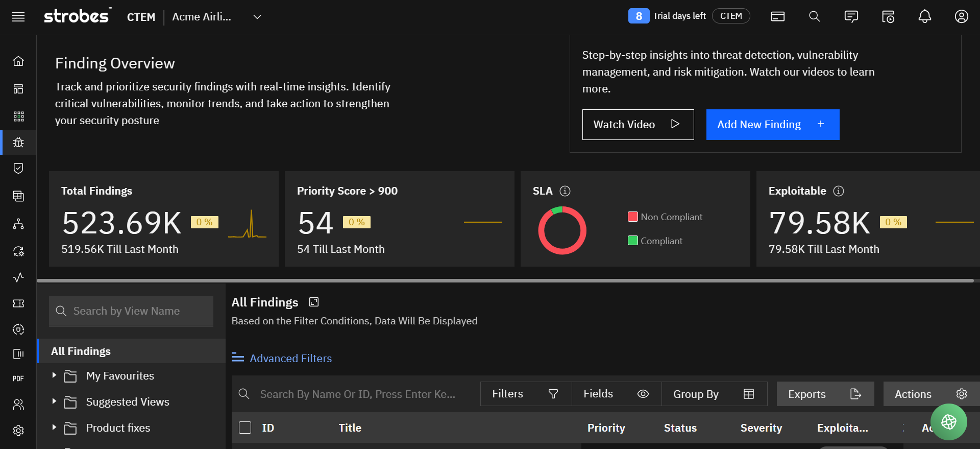Click the SLA info icon
980x449 pixels.
pos(565,191)
